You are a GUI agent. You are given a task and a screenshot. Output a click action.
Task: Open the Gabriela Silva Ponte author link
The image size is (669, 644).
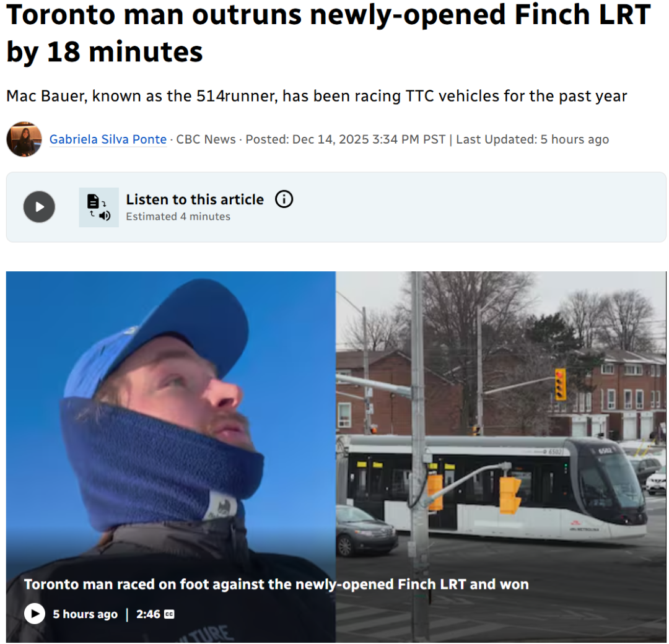tap(108, 139)
